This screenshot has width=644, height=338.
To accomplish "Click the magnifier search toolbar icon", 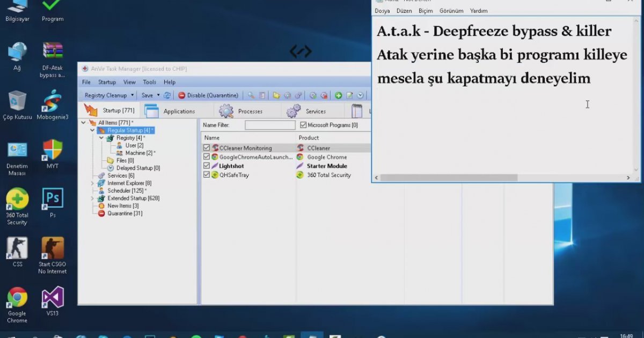I will [x=251, y=95].
